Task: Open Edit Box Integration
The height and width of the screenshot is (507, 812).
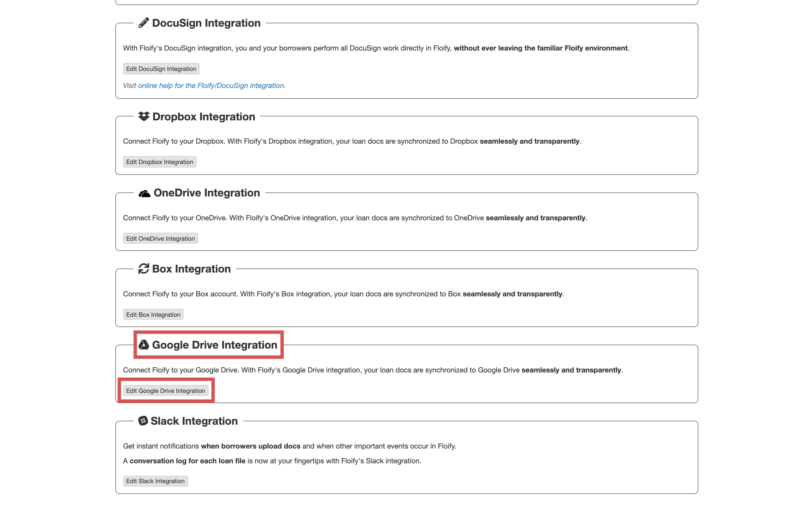Action: point(153,315)
